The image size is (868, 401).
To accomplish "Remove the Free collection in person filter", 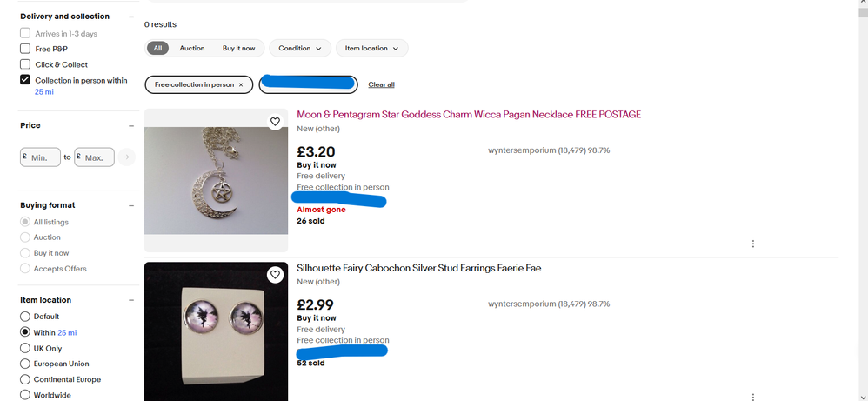I will 241,84.
